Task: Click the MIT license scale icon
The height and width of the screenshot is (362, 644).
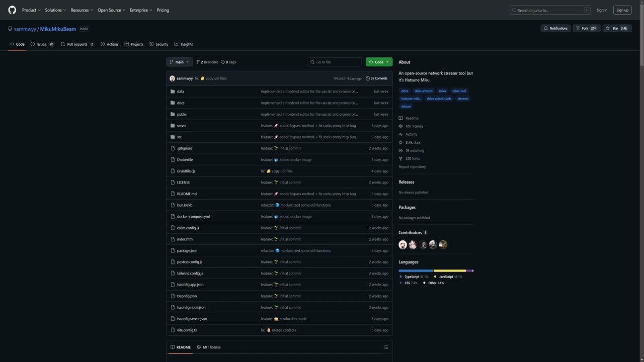Action: [401, 126]
